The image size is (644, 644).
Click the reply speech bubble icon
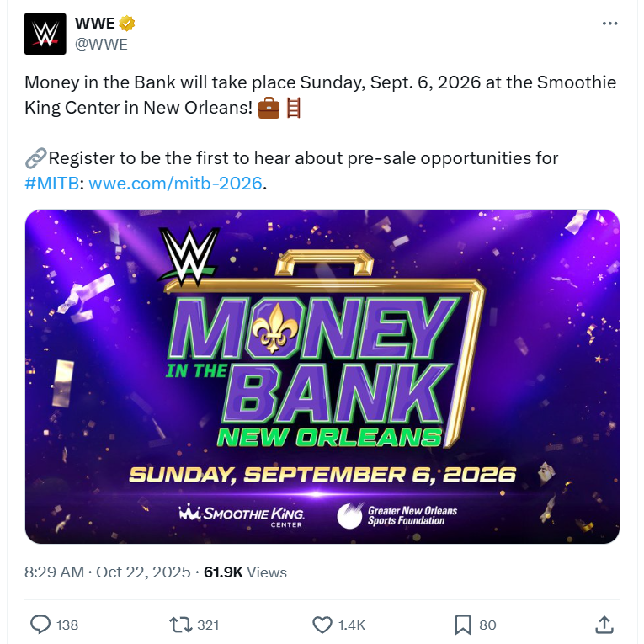[40, 625]
